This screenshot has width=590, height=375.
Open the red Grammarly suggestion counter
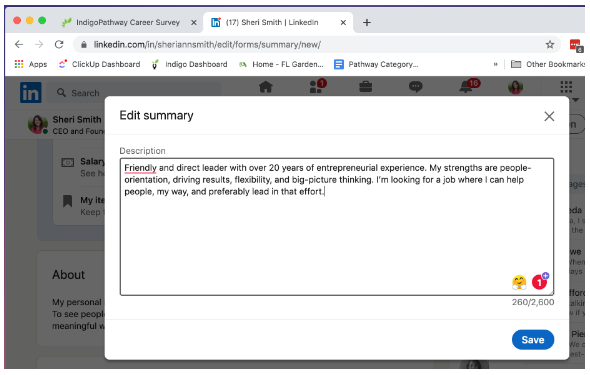tap(540, 281)
